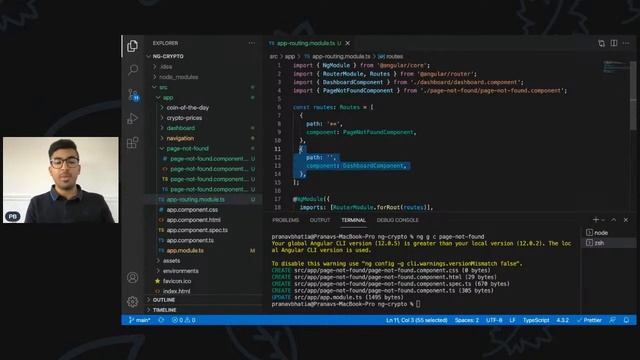Viewport: 640px width, 360px height.
Task: Switch to the Output panel tab
Action: 320,220
